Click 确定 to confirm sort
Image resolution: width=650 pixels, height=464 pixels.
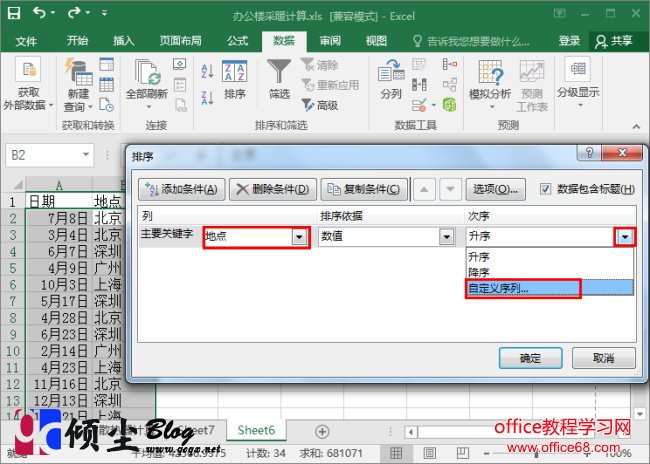(x=531, y=358)
